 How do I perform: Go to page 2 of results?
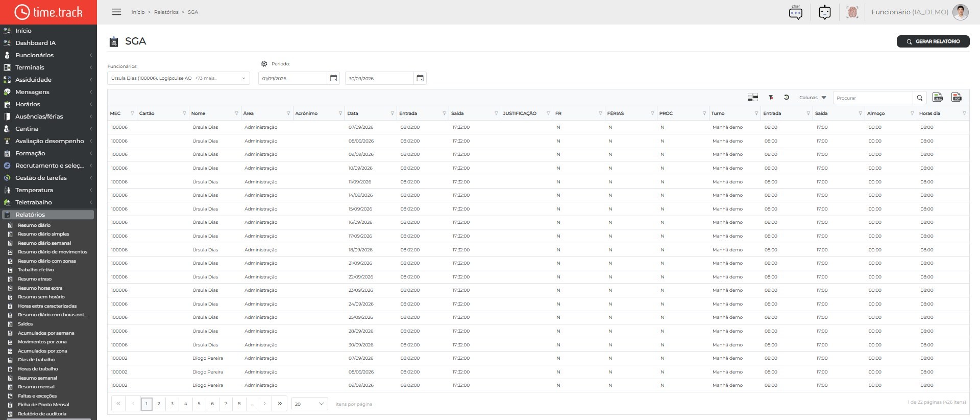(159, 404)
